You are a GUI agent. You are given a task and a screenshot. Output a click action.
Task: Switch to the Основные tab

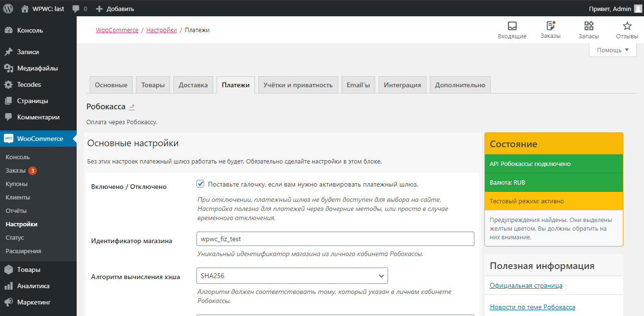[111, 85]
